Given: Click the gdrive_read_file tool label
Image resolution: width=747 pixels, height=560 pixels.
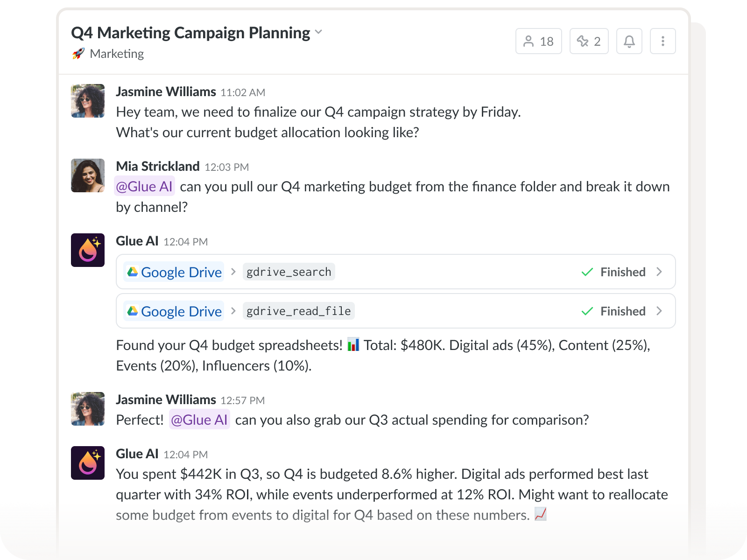Looking at the screenshot, I should point(298,311).
